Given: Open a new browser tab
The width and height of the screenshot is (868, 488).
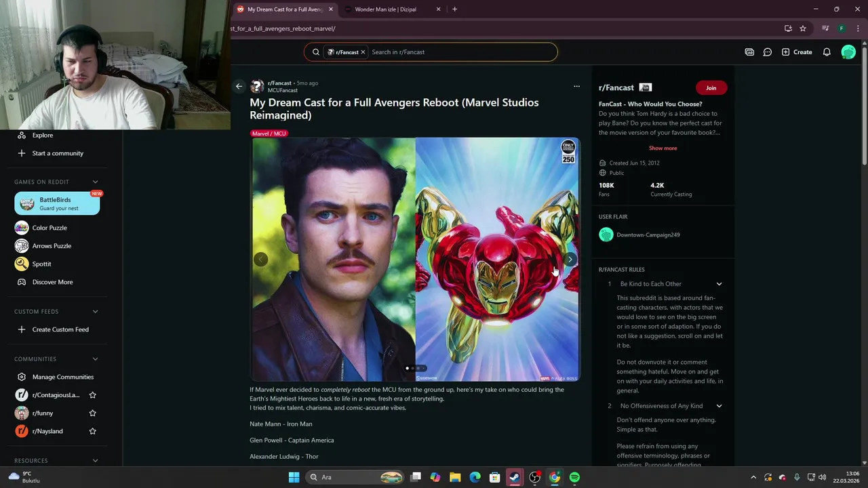Looking at the screenshot, I should 454,9.
